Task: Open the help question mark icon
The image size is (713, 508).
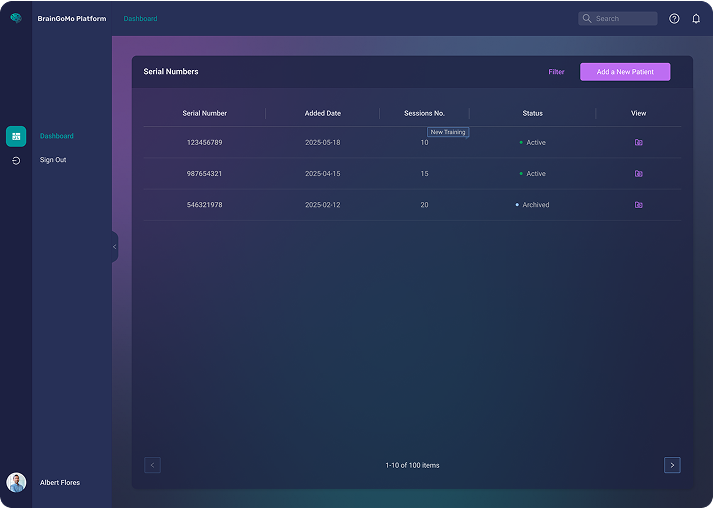Action: (x=674, y=19)
